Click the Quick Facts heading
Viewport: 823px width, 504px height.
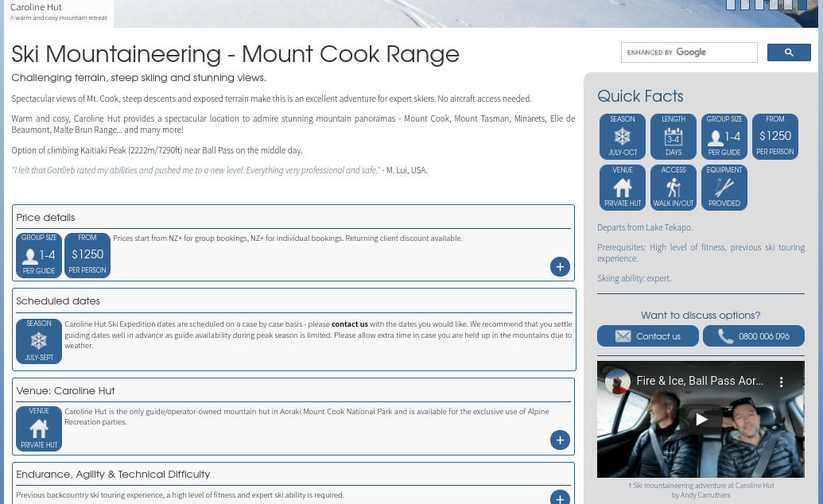point(640,96)
